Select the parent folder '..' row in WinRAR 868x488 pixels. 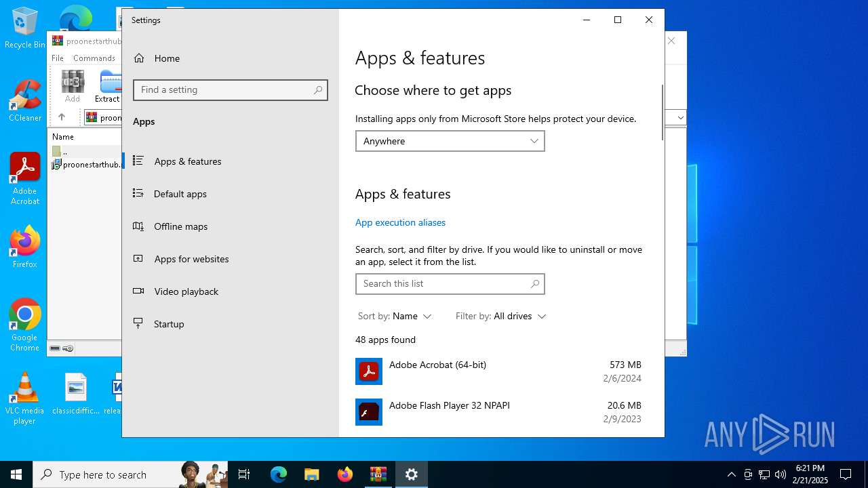[x=85, y=151]
